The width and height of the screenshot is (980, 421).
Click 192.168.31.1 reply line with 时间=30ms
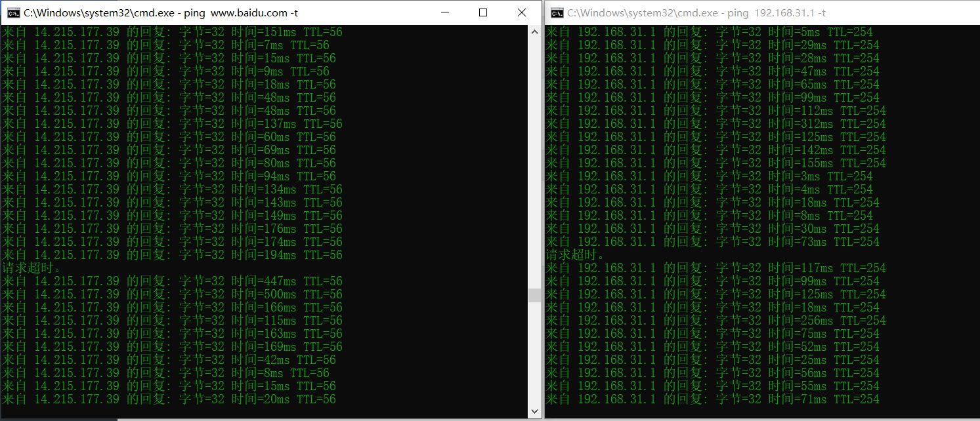tap(712, 229)
